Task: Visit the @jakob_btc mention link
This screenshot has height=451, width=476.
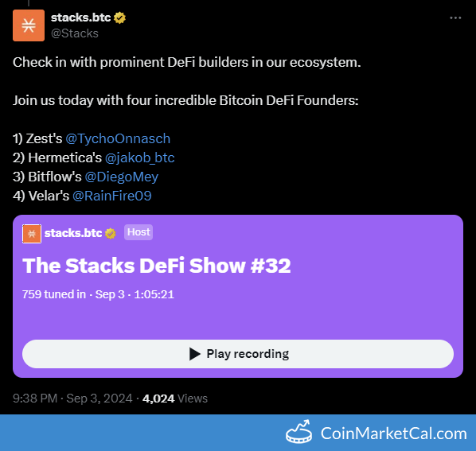Action: click(139, 157)
